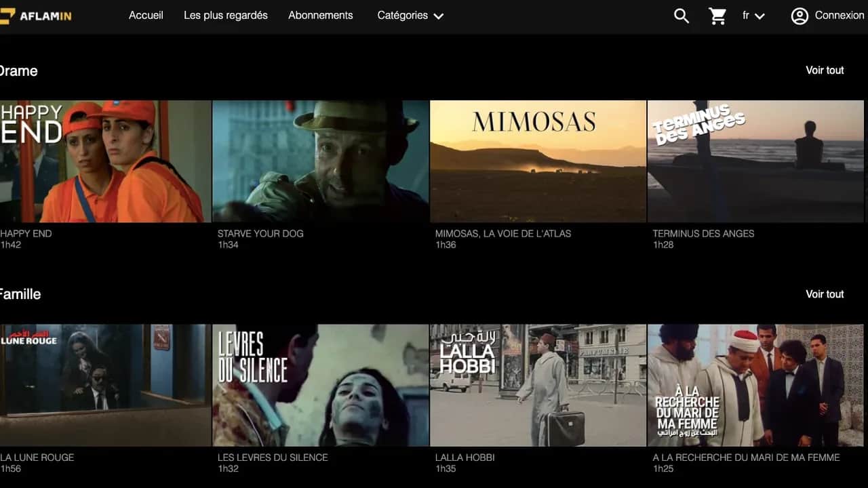Click the 1h35 duration label
This screenshot has width=868, height=488.
pyautogui.click(x=446, y=468)
